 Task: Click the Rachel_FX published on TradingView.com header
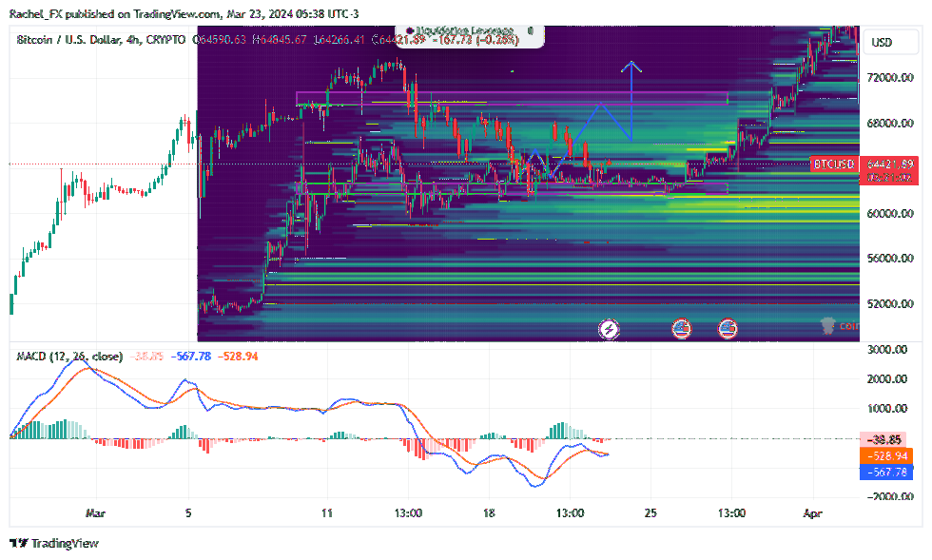pyautogui.click(x=184, y=13)
